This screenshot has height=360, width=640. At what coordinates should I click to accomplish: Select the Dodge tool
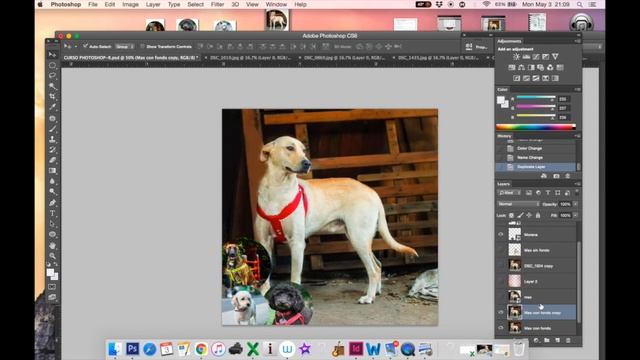pos(52,191)
